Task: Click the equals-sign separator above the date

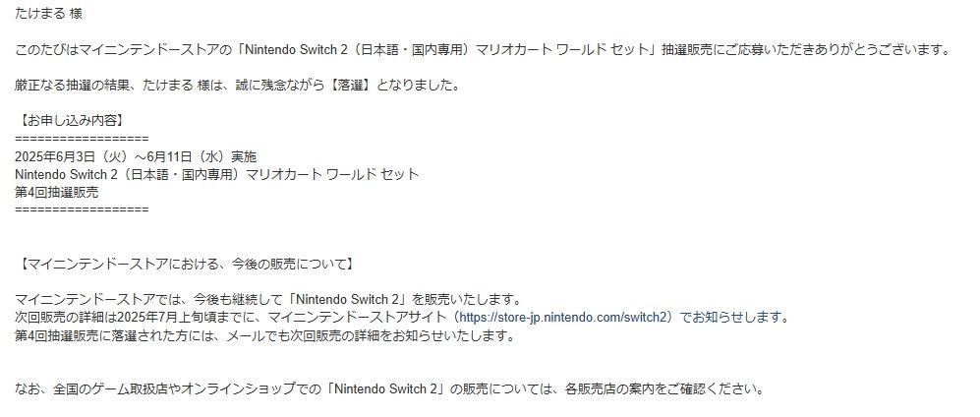Action: 83,139
